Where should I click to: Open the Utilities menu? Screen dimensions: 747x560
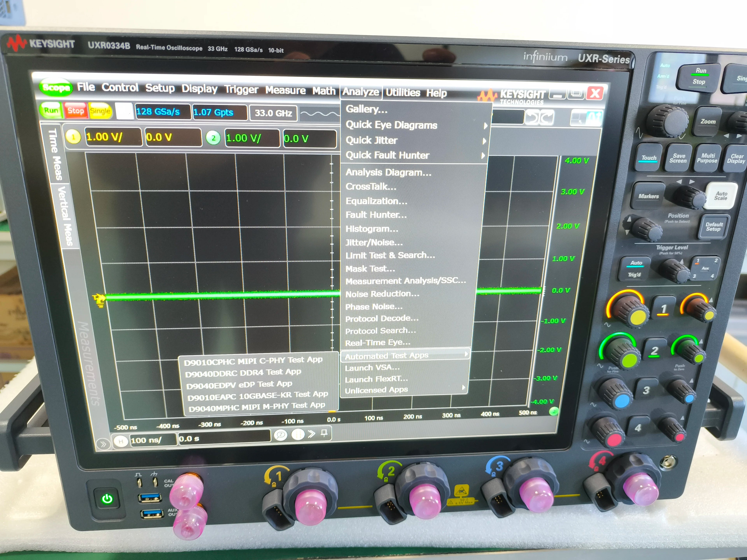pos(403,92)
